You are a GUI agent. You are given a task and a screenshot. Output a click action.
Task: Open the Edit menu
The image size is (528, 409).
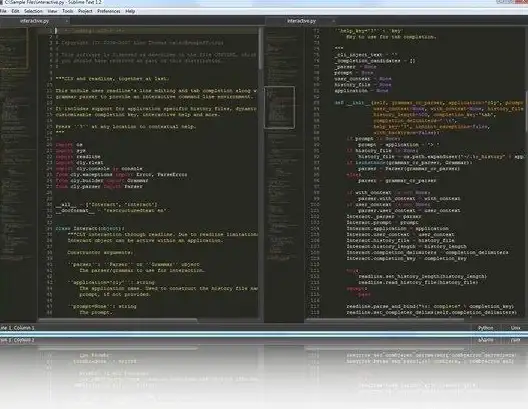point(15,11)
